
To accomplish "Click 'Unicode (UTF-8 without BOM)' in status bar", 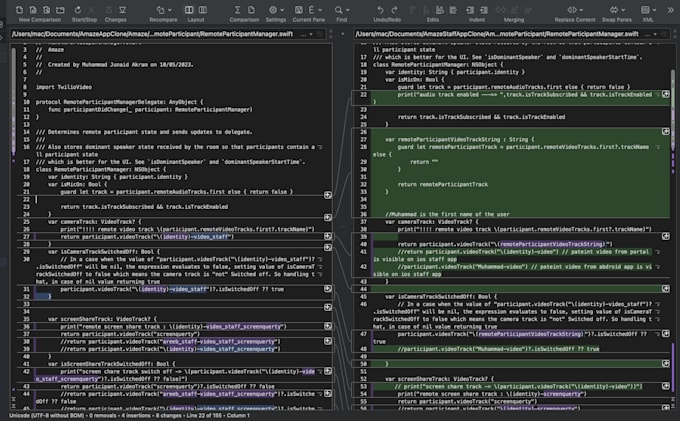I will tap(46, 415).
